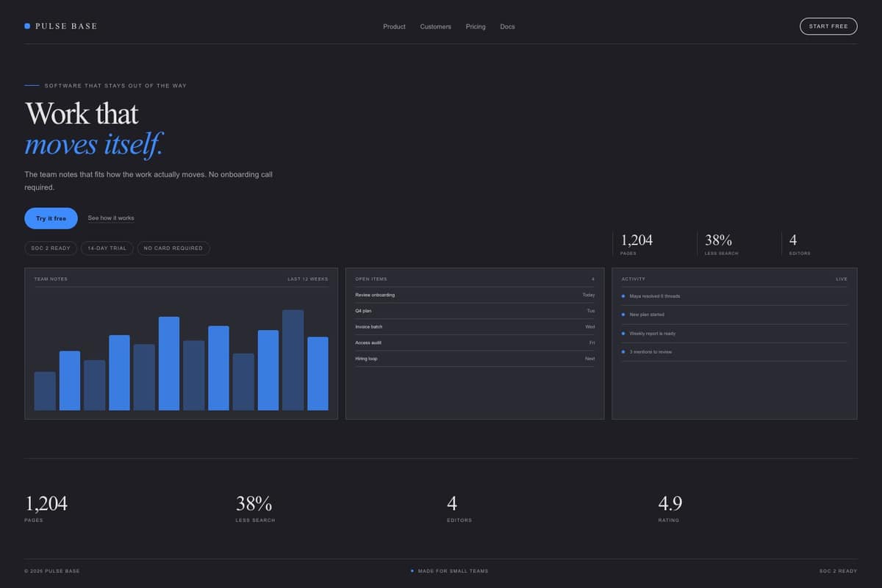Click the Last 12 Weeks label
Image resolution: width=882 pixels, height=588 pixels.
[308, 279]
